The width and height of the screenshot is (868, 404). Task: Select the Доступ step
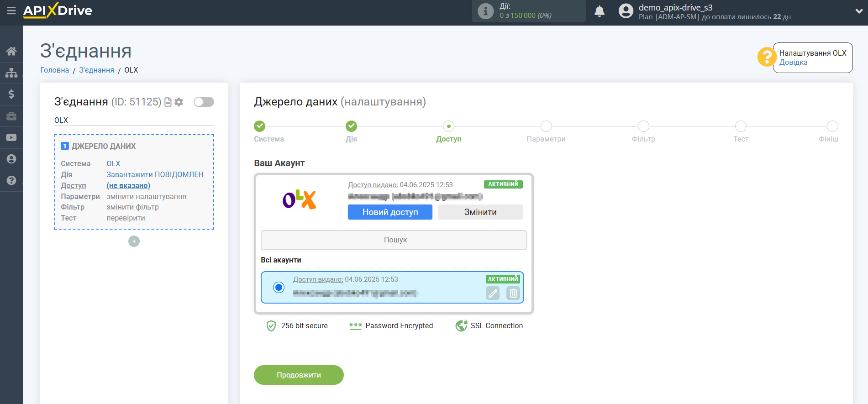click(449, 126)
